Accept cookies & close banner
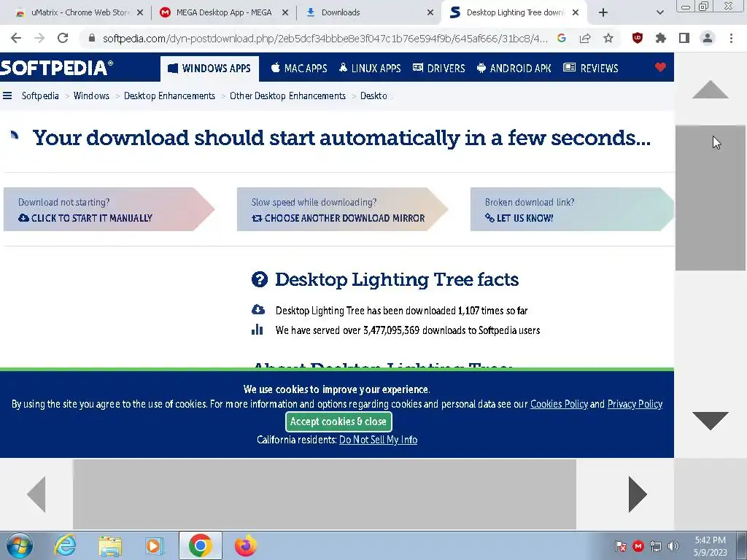Image resolution: width=747 pixels, height=560 pixels. 338,421
